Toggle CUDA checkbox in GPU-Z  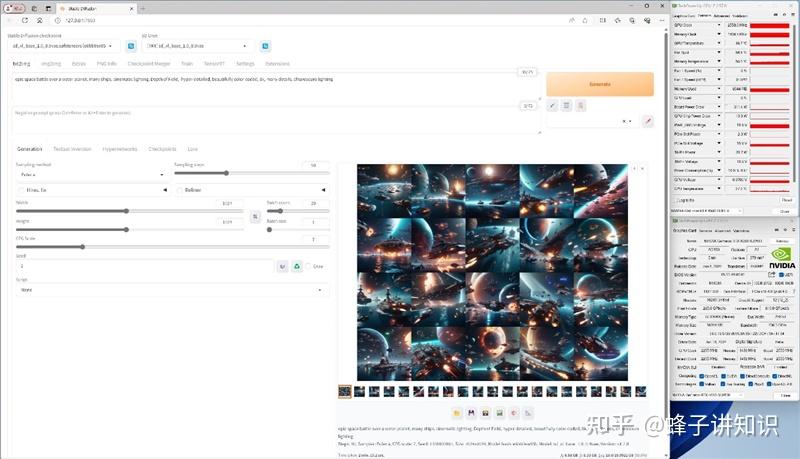723,376
